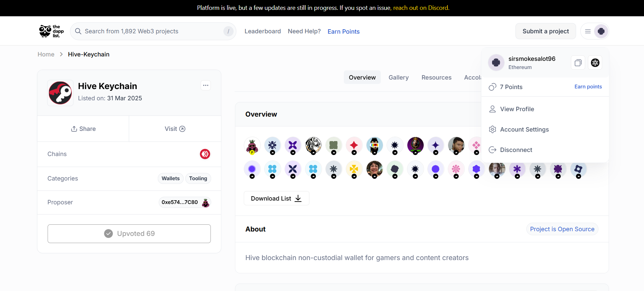Image resolution: width=644 pixels, height=291 pixels.
Task: Select the Tooling category tag
Action: click(x=198, y=178)
